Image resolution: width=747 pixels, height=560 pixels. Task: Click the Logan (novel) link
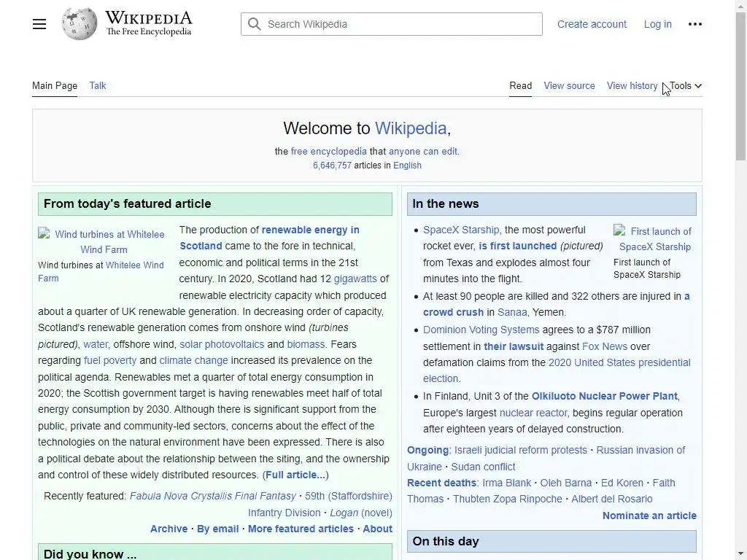tap(361, 513)
